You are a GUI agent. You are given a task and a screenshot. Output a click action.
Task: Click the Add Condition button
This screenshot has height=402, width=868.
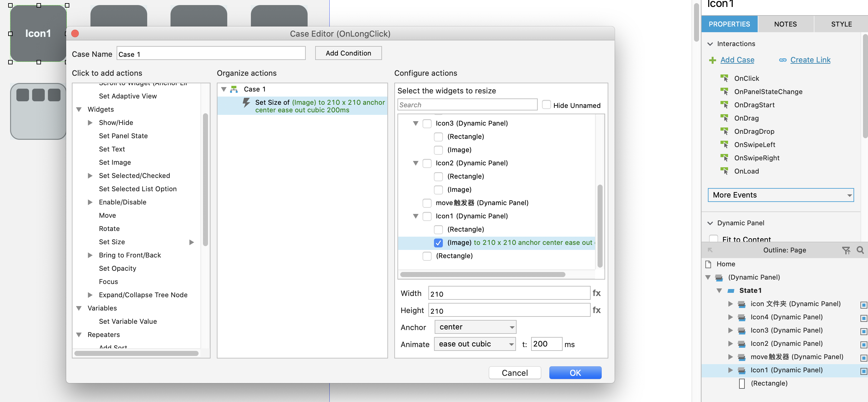[x=348, y=53]
